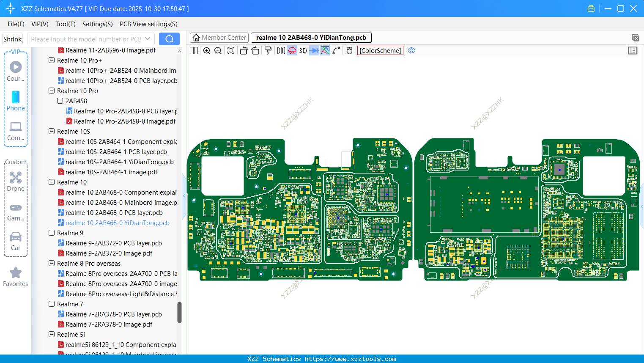Open the Car category in sidebar
Viewport: 644px width, 363px height.
point(16,241)
